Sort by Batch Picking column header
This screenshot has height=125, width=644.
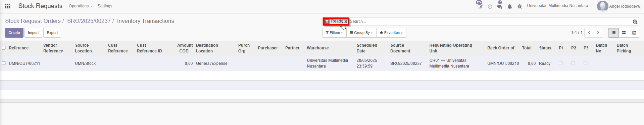tap(624, 48)
